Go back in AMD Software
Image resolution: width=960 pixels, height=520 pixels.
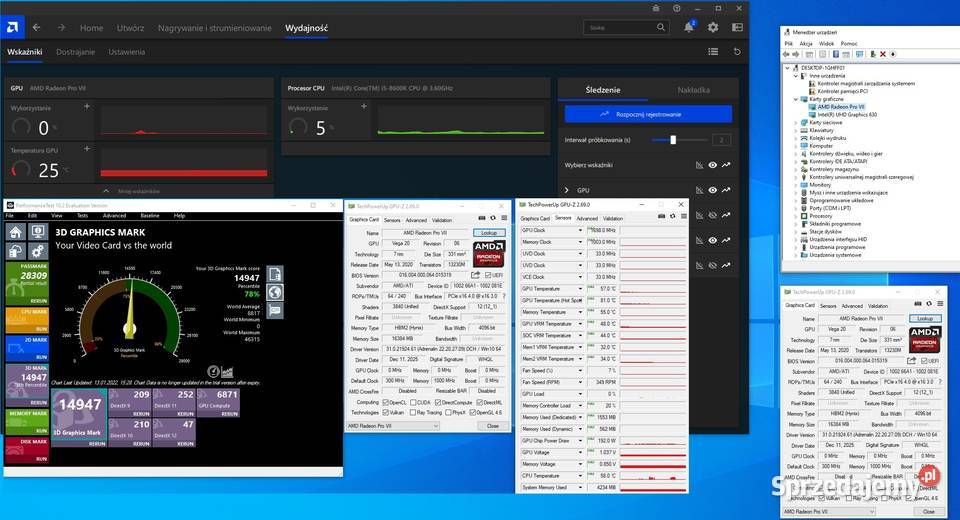[37, 28]
